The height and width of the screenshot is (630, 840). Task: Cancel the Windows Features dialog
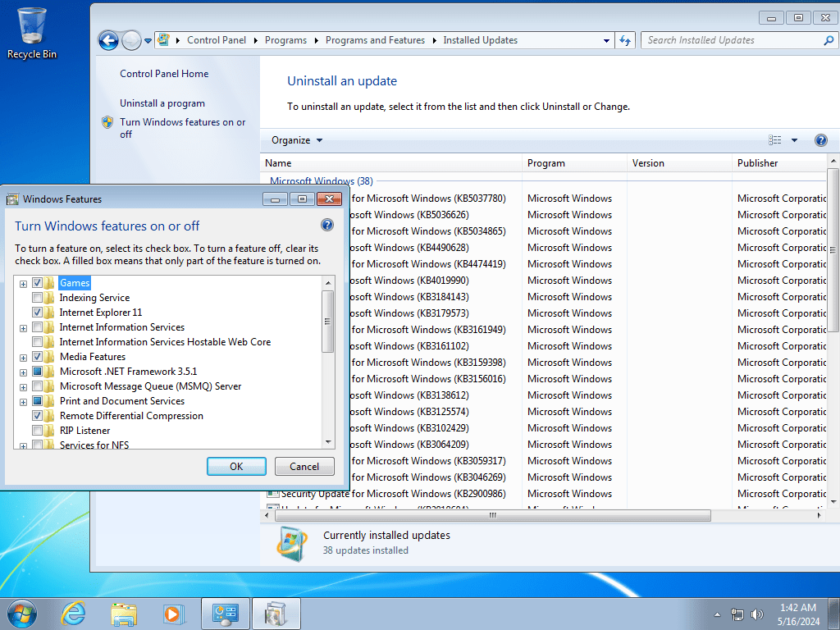click(304, 467)
